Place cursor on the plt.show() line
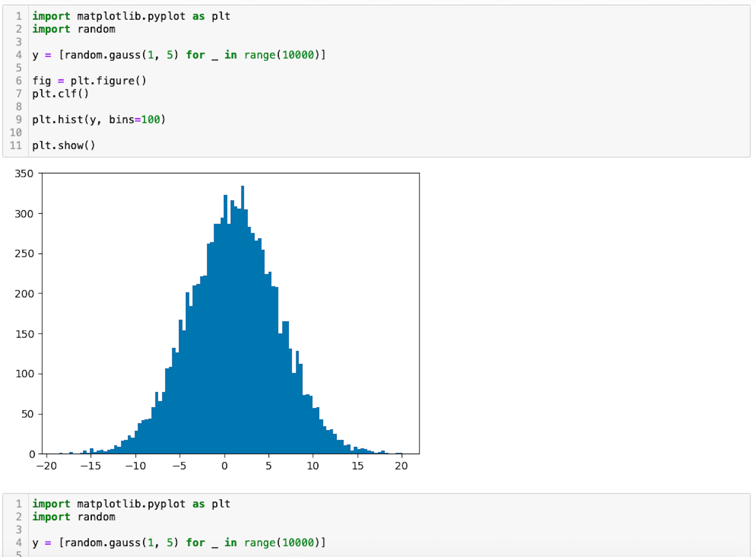Viewport: 756px width, 557px height. pyautogui.click(x=64, y=146)
